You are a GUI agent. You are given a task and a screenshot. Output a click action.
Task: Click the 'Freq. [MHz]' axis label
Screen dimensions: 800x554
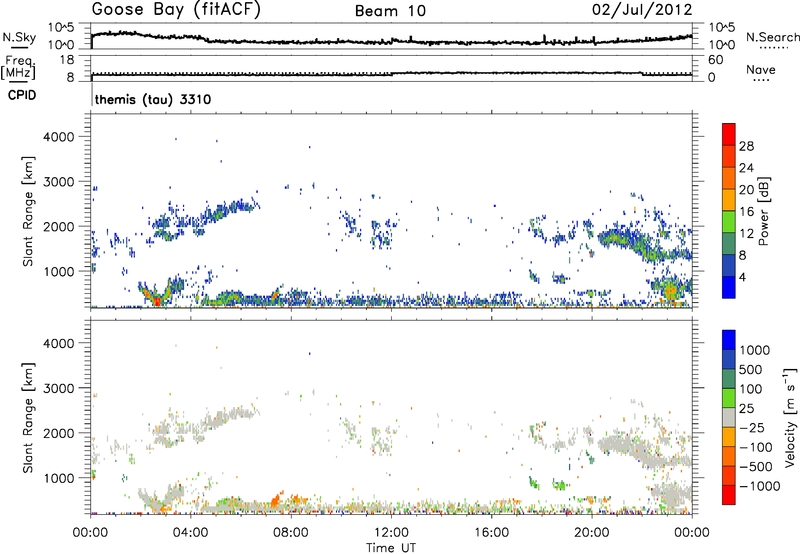[x=18, y=68]
